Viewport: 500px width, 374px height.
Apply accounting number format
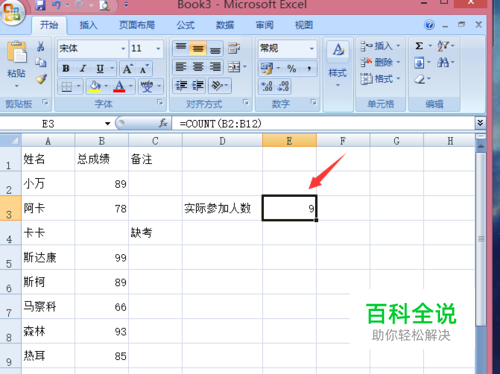coord(267,68)
